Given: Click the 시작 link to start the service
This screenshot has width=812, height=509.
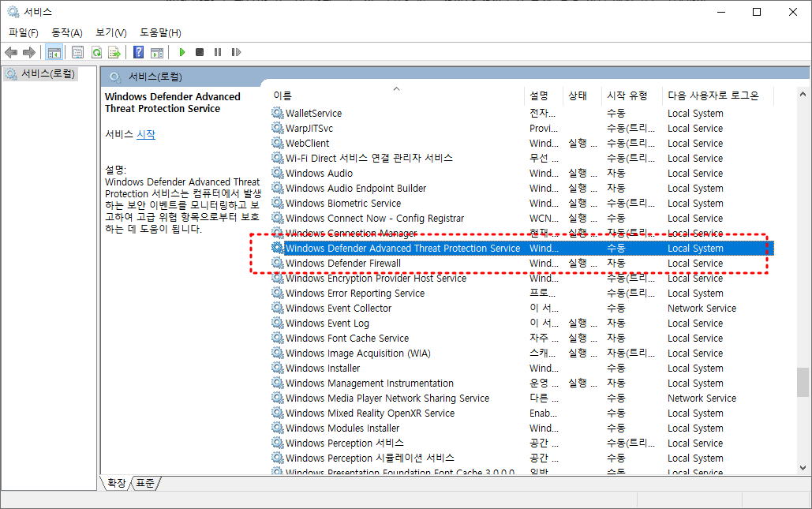Looking at the screenshot, I should [145, 134].
